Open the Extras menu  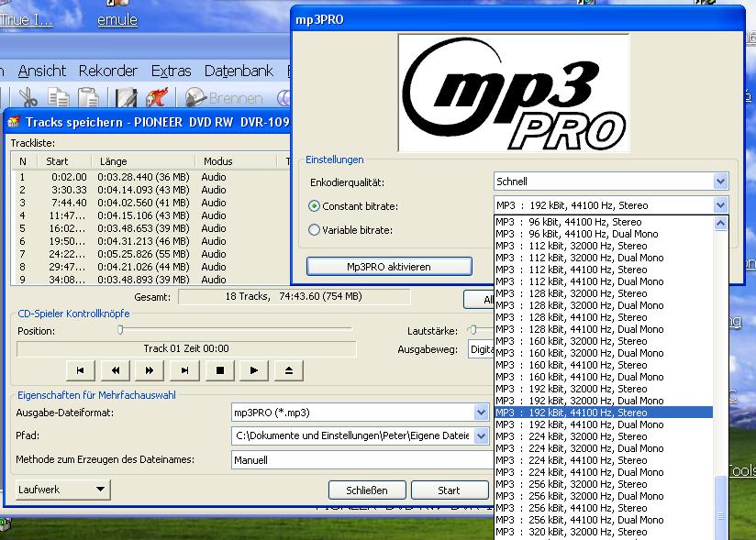pyautogui.click(x=172, y=71)
